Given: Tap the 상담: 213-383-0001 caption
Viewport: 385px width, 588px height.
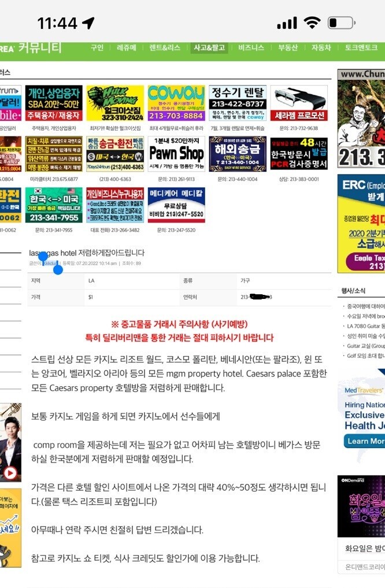Looking at the screenshot, I should tap(299, 179).
